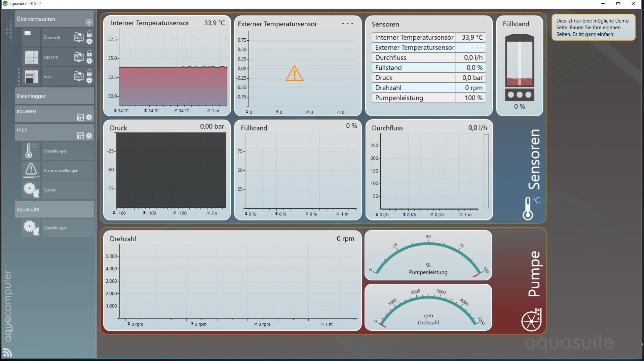Open the aquaero overview page

[x=51, y=57]
